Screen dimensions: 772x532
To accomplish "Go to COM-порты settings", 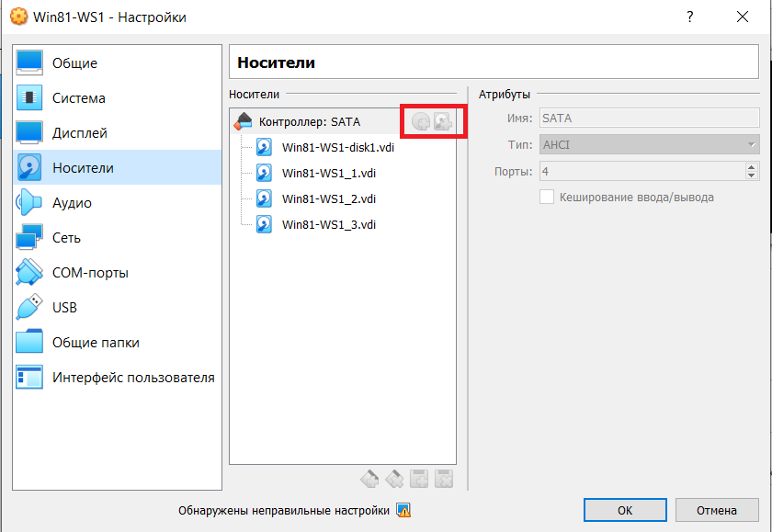I will [x=118, y=273].
